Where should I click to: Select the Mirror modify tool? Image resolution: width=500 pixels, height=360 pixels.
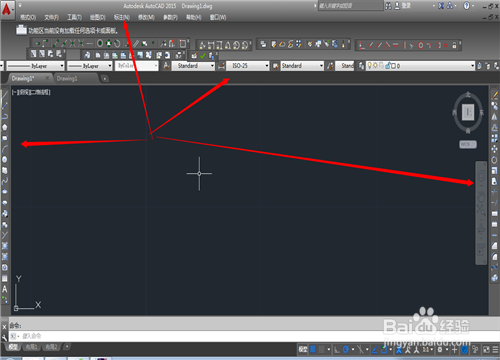[x=494, y=117]
